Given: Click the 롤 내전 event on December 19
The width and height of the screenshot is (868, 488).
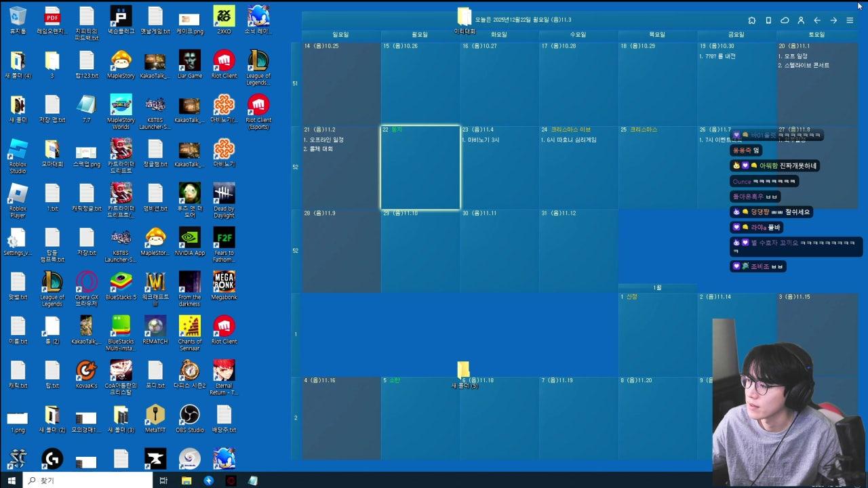Looking at the screenshot, I should pos(716,56).
